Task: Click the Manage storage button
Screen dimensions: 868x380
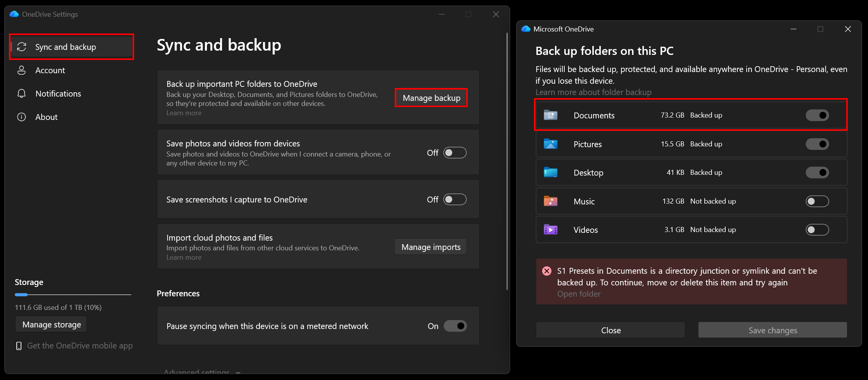Action: coord(51,324)
